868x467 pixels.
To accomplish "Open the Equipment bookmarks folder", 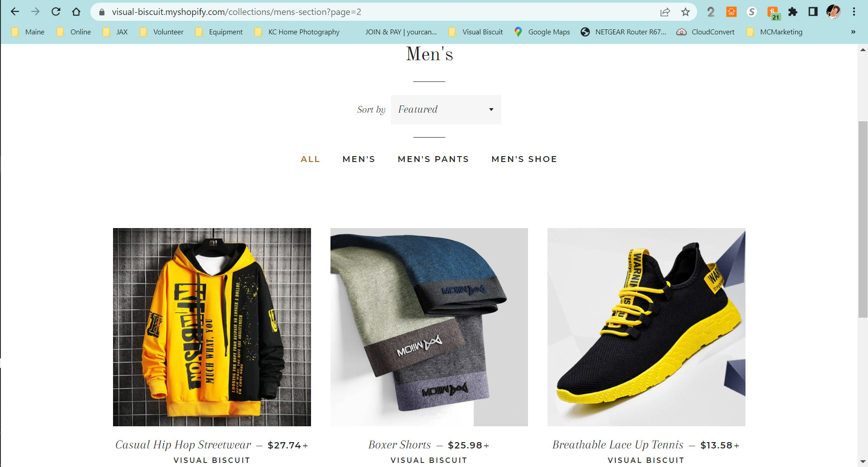I will (x=219, y=32).
